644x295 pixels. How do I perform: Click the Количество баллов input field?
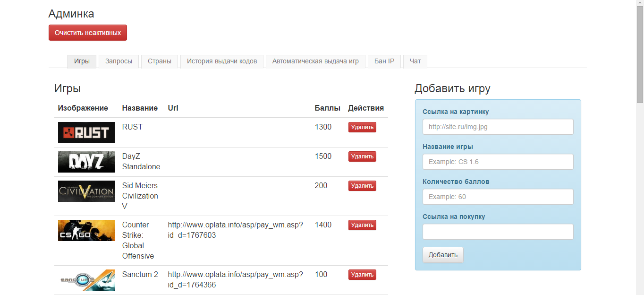click(498, 197)
